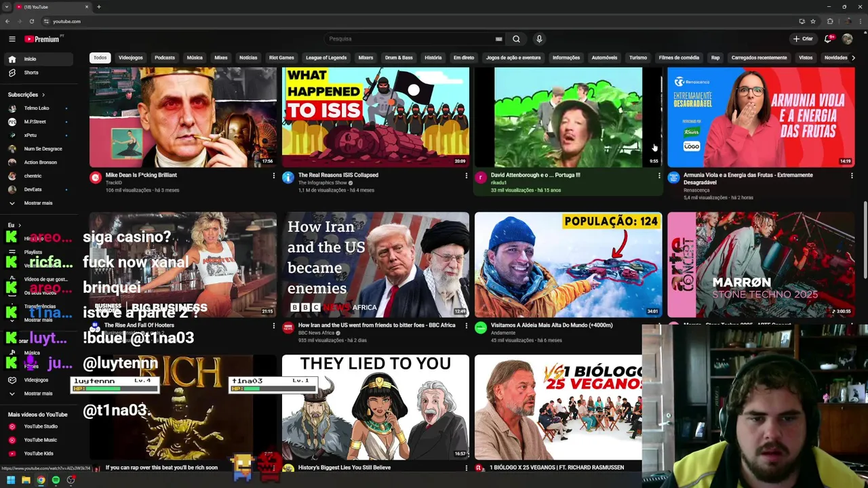Open Windows Start menu
Viewport: 868px width, 488px height.
[x=11, y=481]
